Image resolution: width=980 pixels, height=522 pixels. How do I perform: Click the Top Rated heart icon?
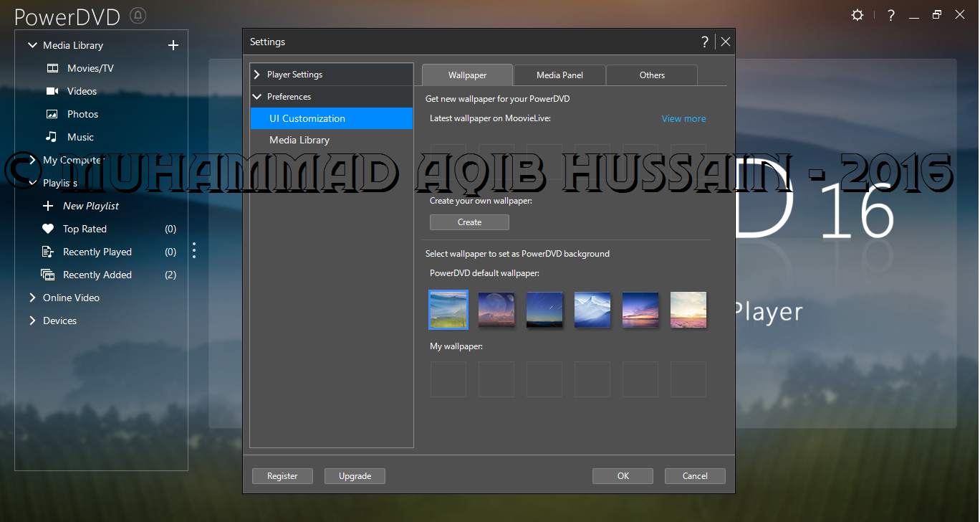(x=48, y=229)
